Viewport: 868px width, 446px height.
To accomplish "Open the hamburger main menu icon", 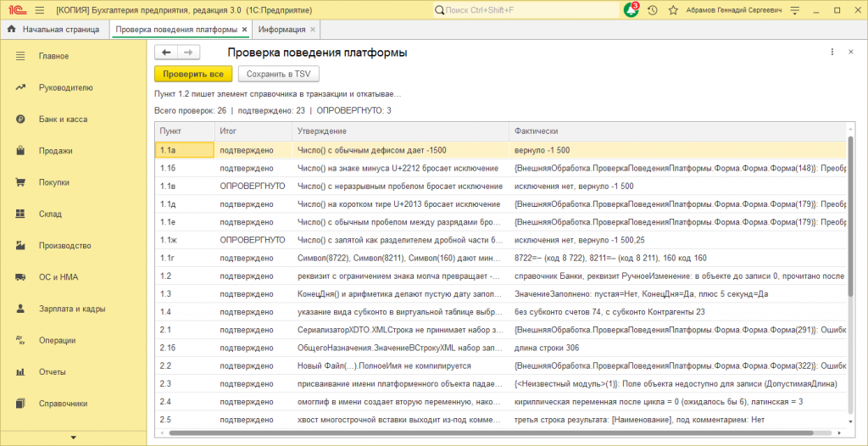I will [39, 10].
